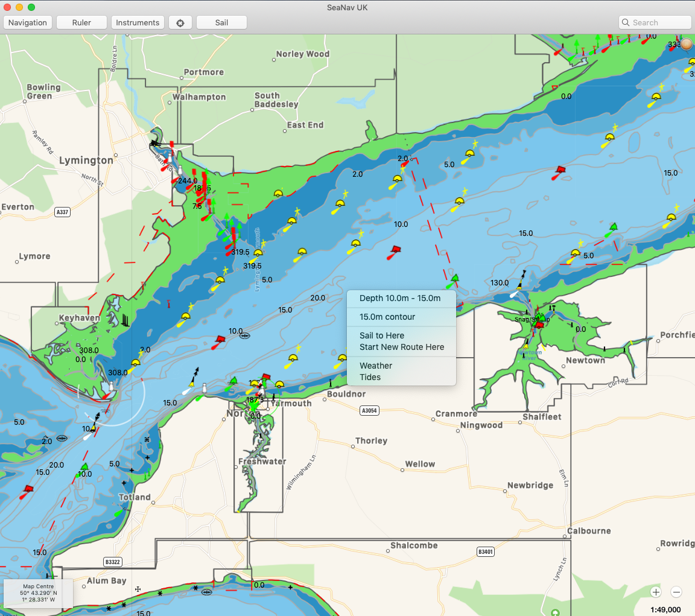695x616 pixels.
Task: Select the cardinal buoy beside the 130.0 label
Action: 519,284
